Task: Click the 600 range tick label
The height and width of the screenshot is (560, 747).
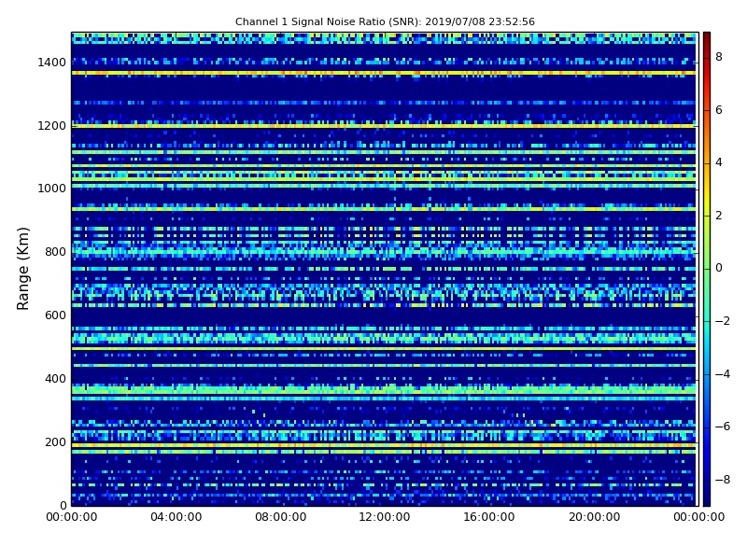Action: pyautogui.click(x=55, y=315)
